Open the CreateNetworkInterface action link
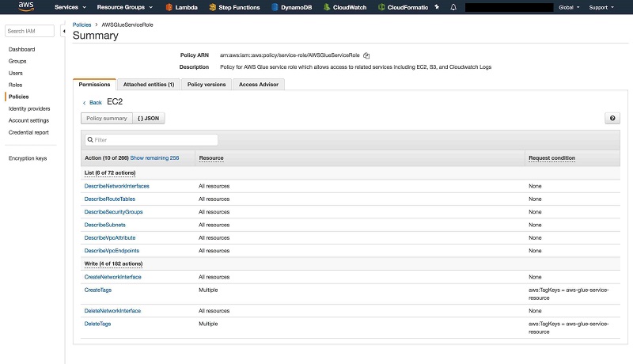The image size is (633, 364). [112, 277]
